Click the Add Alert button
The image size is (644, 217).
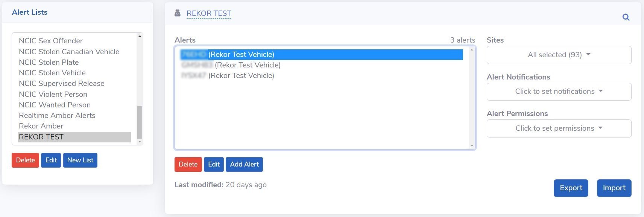[x=245, y=164]
